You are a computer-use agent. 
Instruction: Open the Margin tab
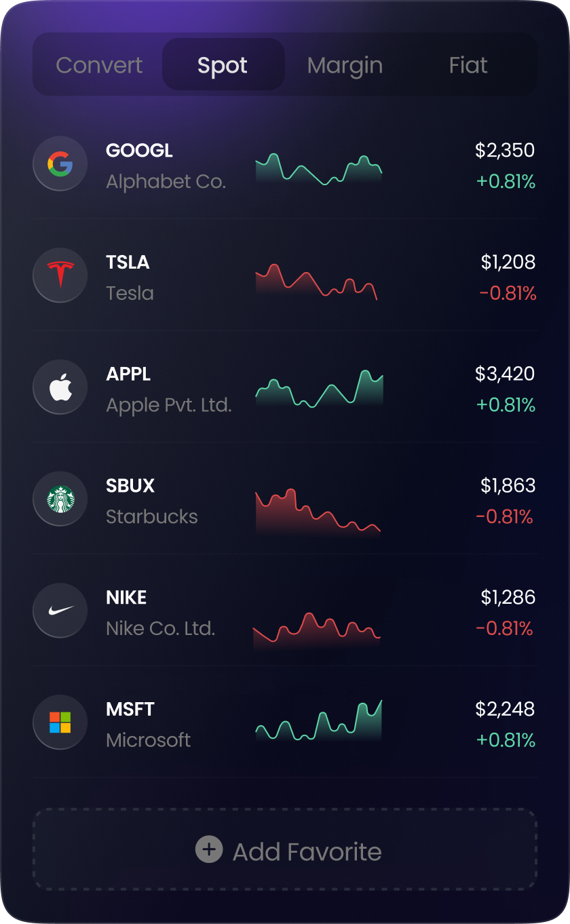pos(345,65)
